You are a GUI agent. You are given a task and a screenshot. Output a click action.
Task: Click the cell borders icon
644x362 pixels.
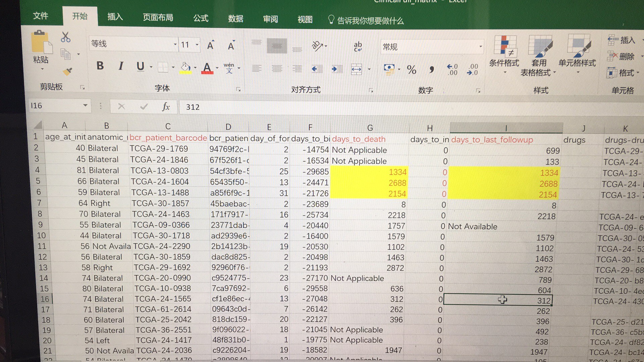coord(163,67)
